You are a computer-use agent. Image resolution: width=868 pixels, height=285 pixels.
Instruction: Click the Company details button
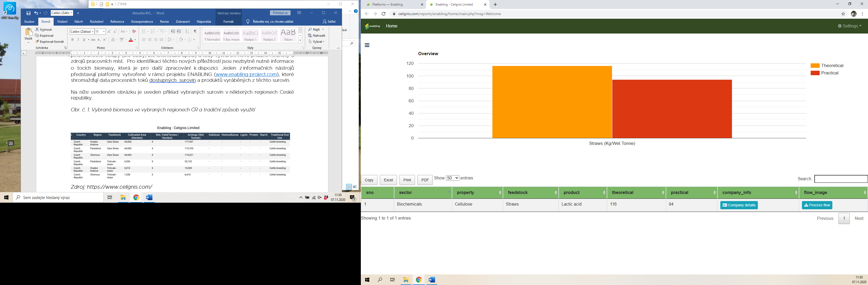coord(739,205)
